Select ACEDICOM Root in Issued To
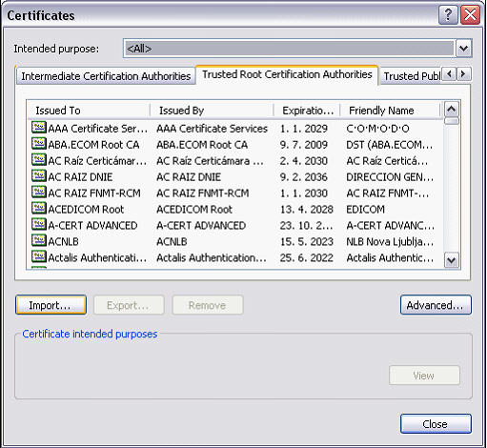 86,210
